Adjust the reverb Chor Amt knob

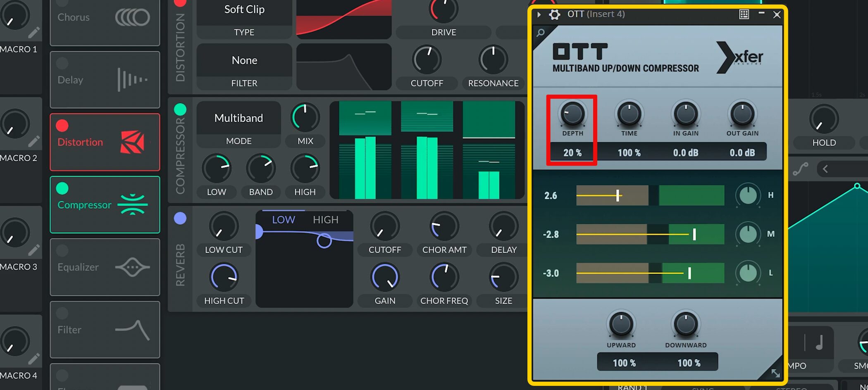[444, 227]
